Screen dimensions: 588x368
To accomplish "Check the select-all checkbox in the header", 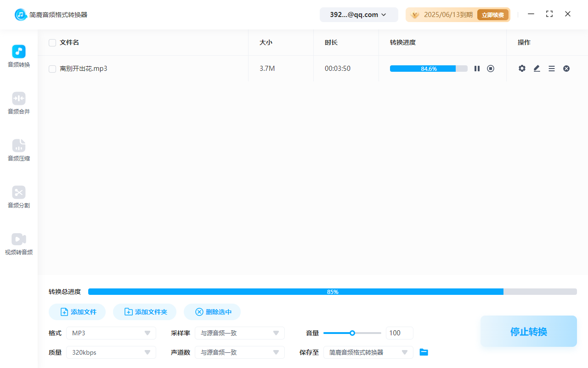I will coord(52,42).
